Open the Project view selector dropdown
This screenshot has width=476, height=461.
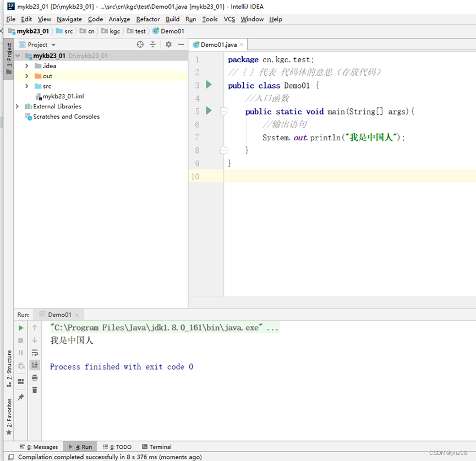point(43,45)
